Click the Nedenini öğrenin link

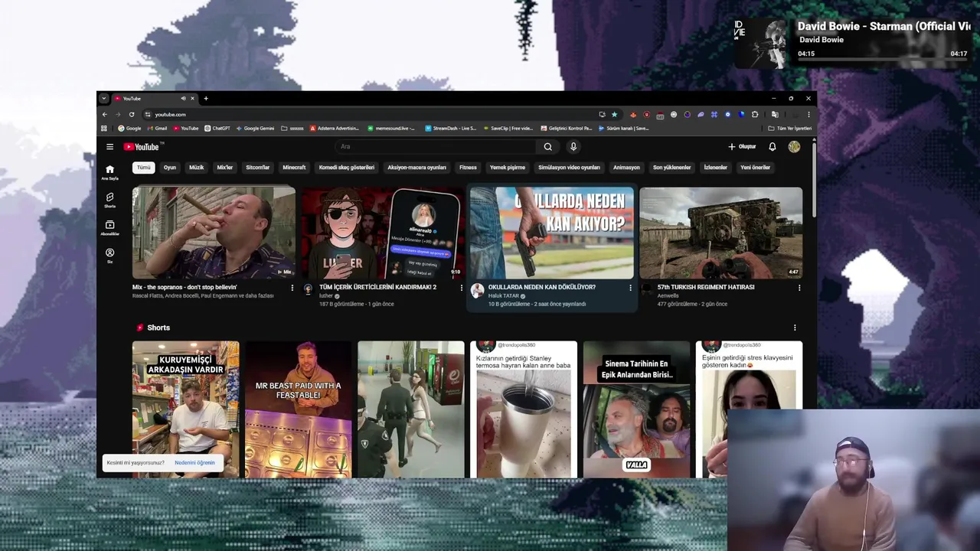coord(194,463)
